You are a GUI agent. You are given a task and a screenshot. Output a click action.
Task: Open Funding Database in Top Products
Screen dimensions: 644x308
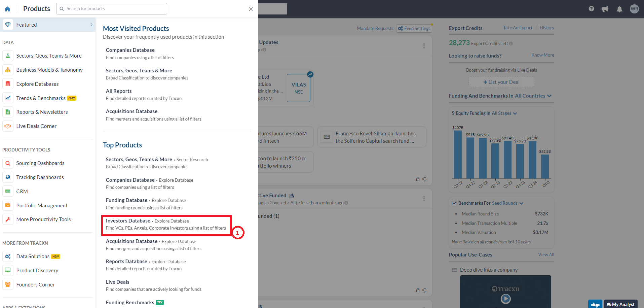[x=126, y=200]
